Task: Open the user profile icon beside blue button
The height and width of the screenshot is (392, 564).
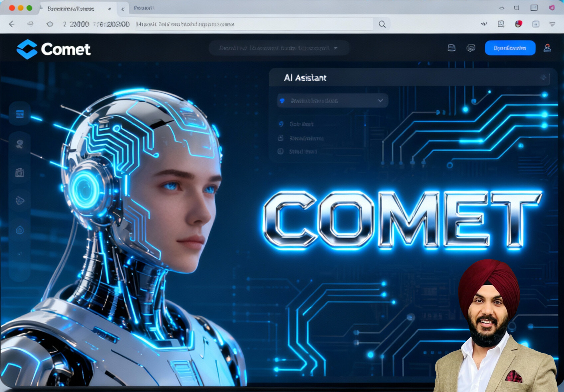Action: tap(547, 48)
